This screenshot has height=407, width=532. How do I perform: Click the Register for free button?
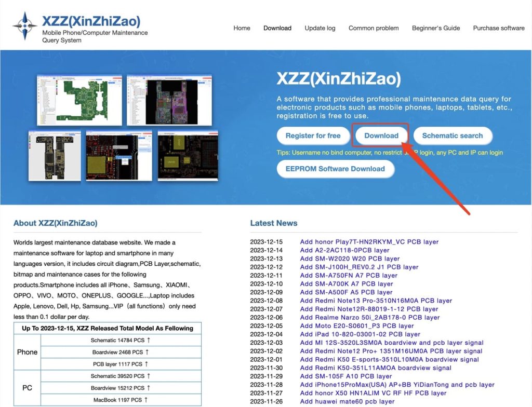pyautogui.click(x=313, y=135)
